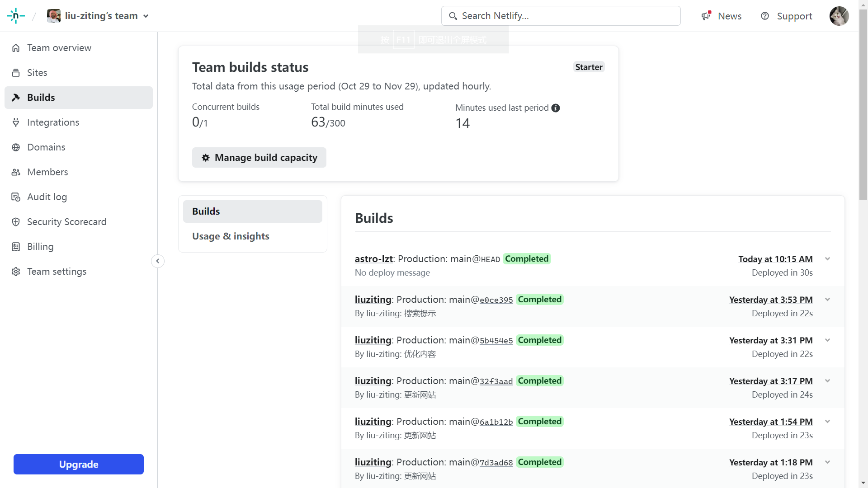Open Security Scorecard from sidebar
Screen dimensions: 868x488
66,222
